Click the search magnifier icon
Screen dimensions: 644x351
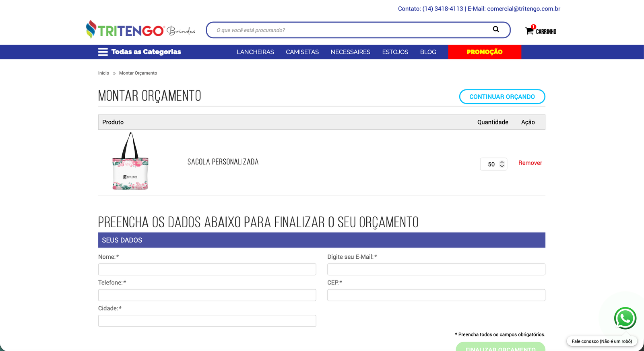(x=496, y=29)
